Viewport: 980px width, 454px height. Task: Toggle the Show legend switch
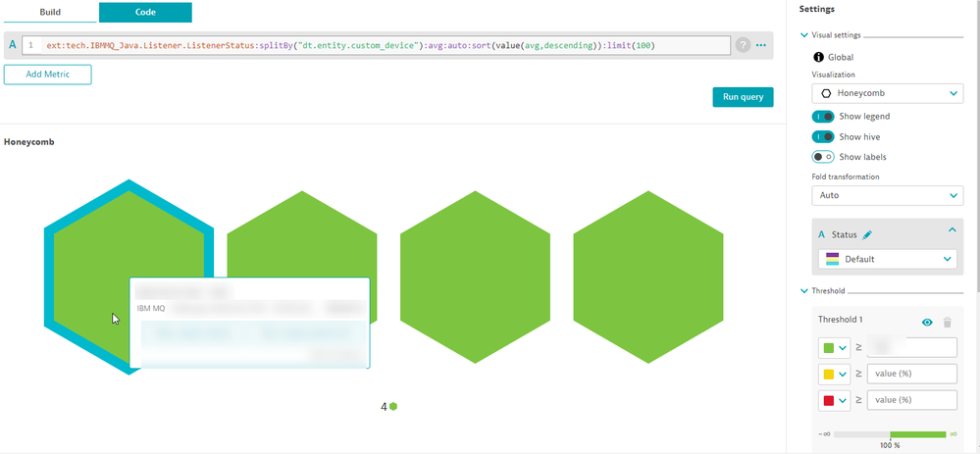click(822, 116)
